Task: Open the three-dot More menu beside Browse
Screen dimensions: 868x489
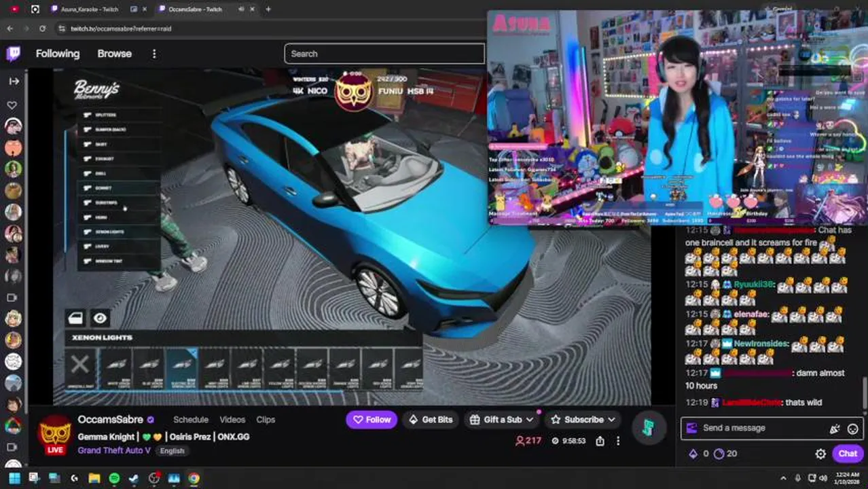Action: coord(154,54)
